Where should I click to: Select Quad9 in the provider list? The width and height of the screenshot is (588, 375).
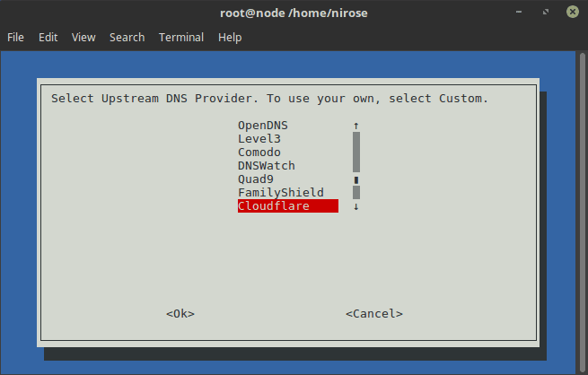pos(256,179)
